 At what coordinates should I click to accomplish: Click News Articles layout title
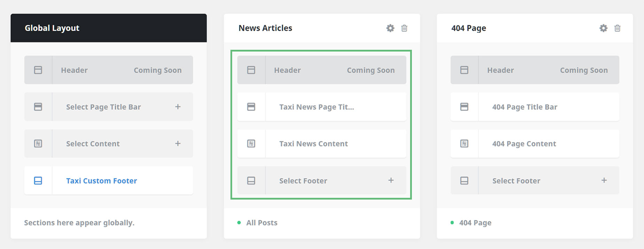(x=265, y=28)
